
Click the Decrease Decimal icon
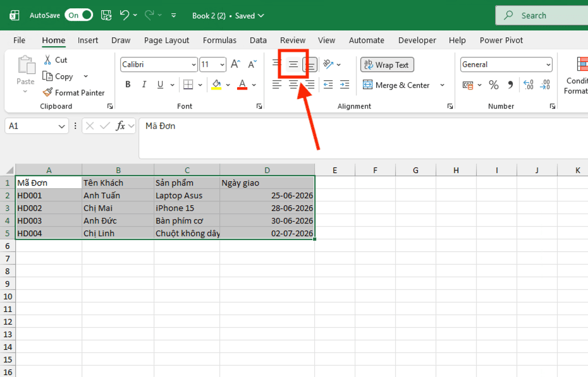coord(545,85)
